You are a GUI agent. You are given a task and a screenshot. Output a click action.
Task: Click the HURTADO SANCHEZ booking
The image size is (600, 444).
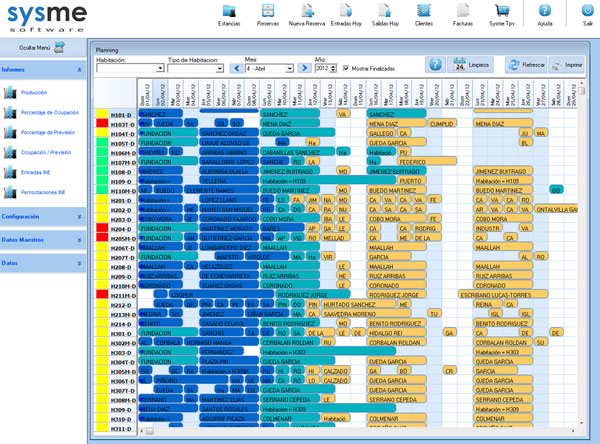click(358, 305)
